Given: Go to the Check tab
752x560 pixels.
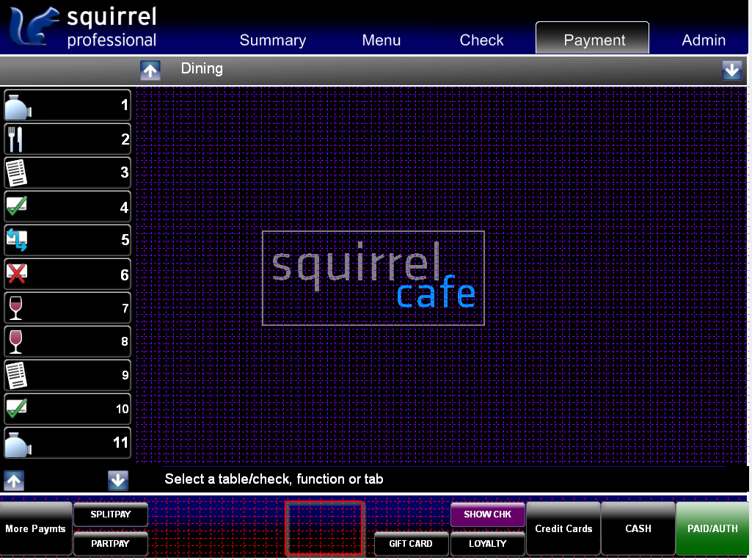Looking at the screenshot, I should point(481,40).
